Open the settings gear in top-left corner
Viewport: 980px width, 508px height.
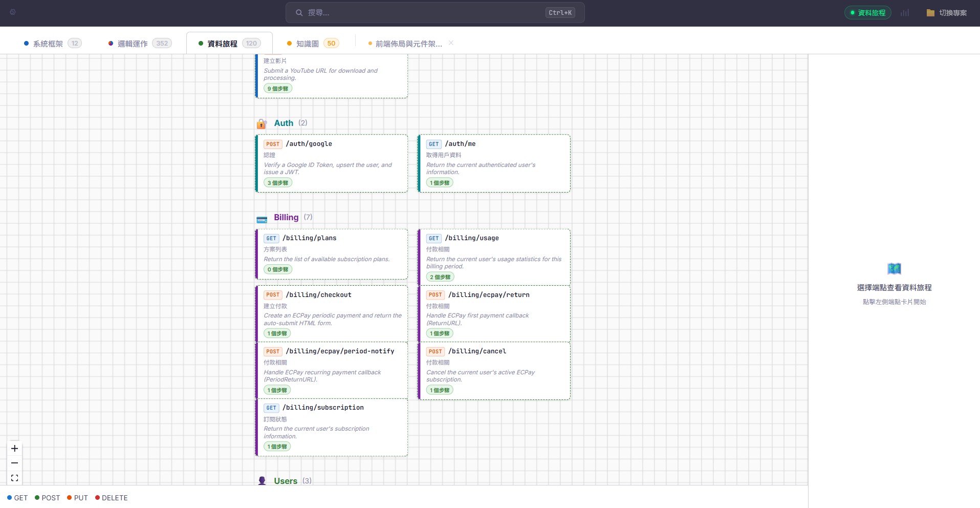point(13,12)
